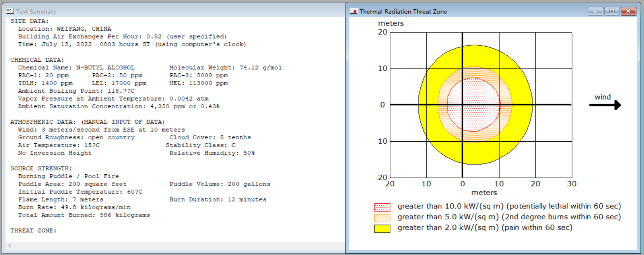Click "CHEMICAL DATA:" heading

37,60
